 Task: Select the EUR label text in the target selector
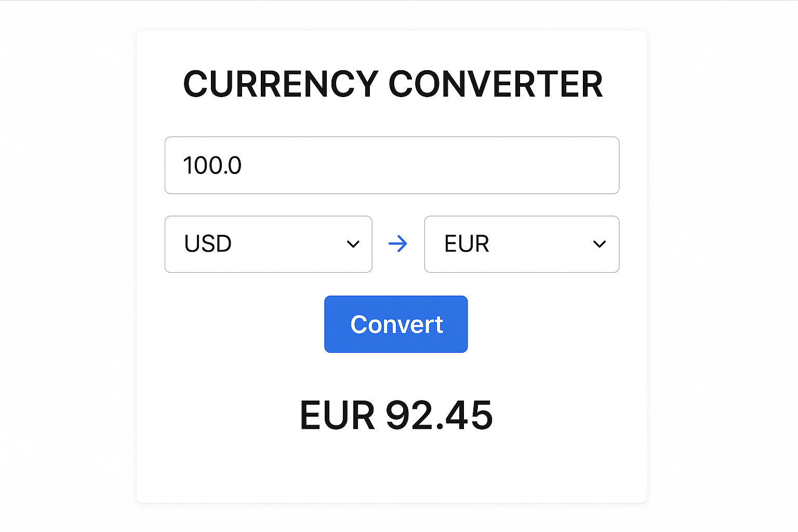tap(467, 244)
